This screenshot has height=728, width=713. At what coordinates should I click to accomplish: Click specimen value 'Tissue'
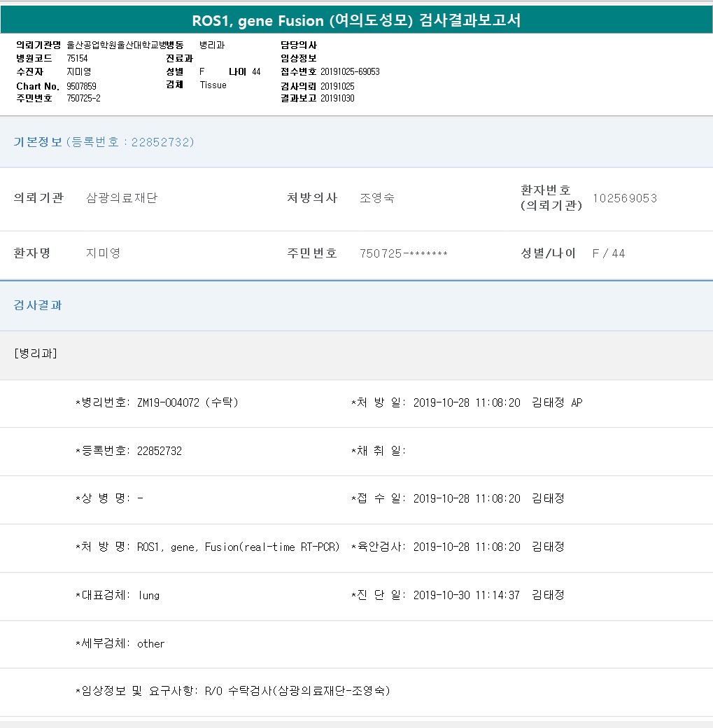coord(213,85)
